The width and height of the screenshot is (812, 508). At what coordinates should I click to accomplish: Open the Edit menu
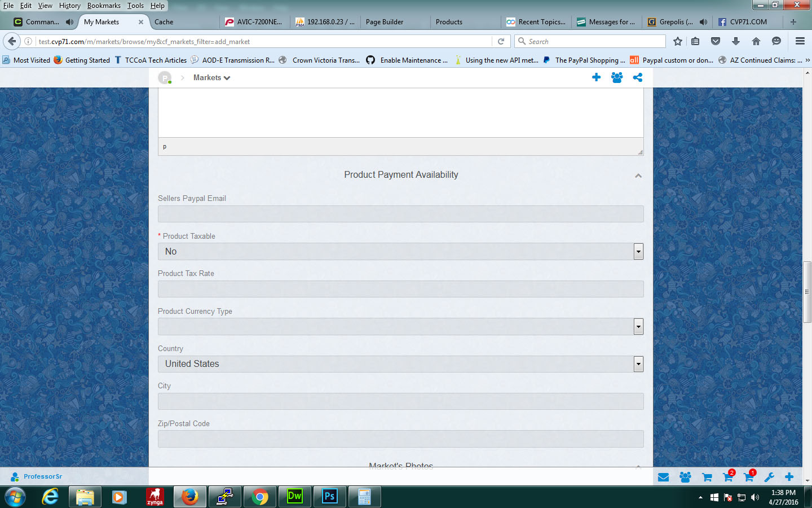point(26,6)
